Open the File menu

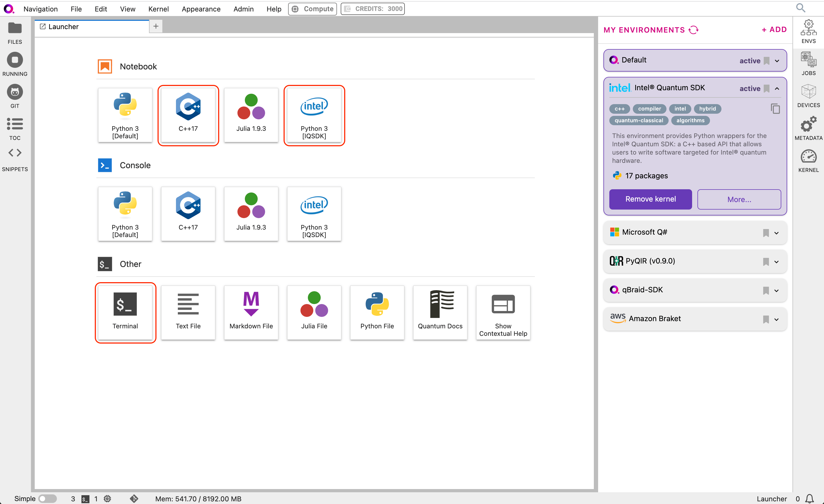point(76,9)
